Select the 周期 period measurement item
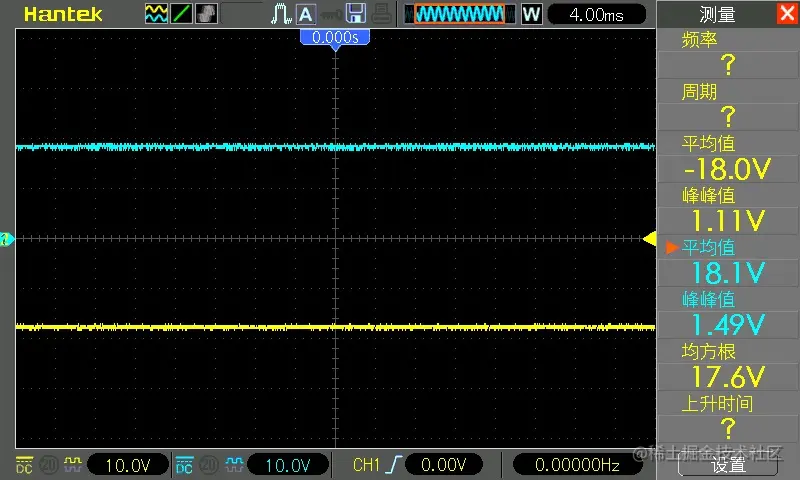Image resolution: width=800 pixels, height=480 pixels. click(728, 105)
